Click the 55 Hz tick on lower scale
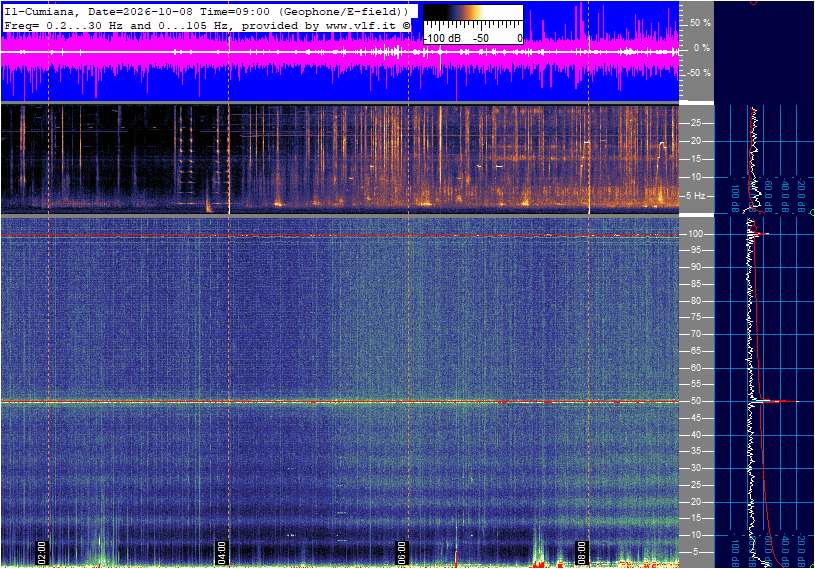 pyautogui.click(x=695, y=385)
